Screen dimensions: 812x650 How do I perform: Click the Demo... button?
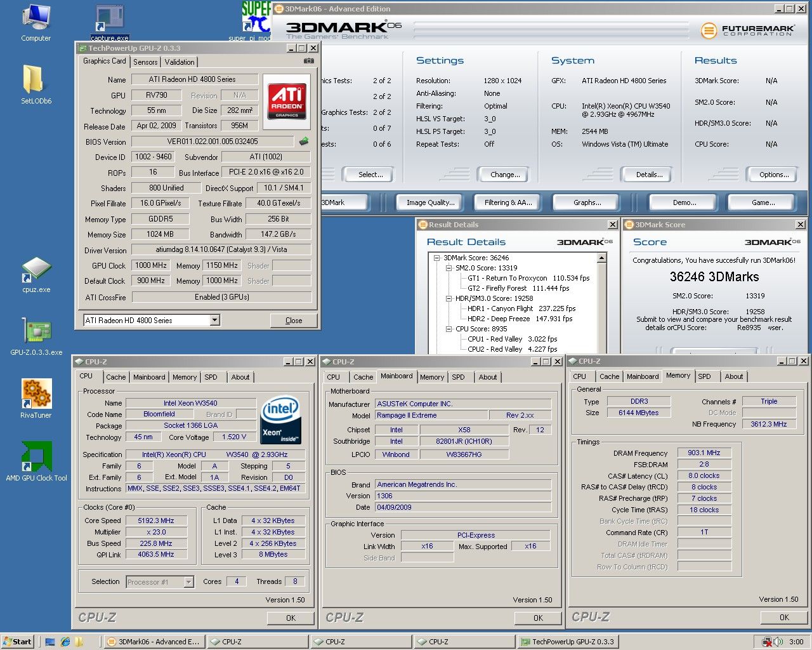(x=684, y=202)
